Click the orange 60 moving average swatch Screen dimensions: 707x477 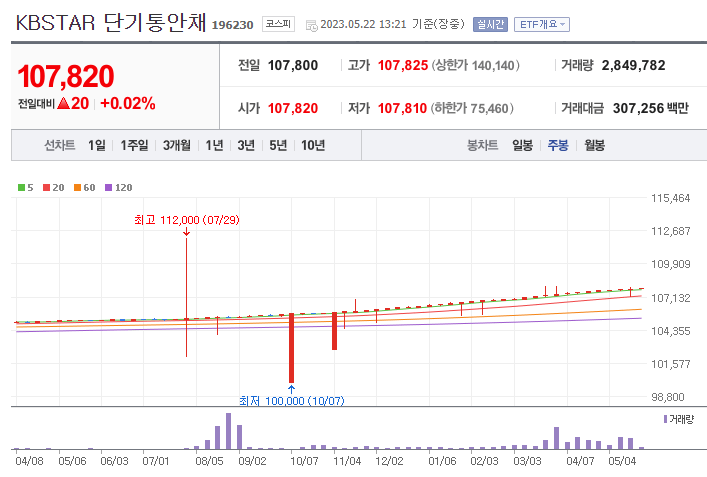point(76,187)
